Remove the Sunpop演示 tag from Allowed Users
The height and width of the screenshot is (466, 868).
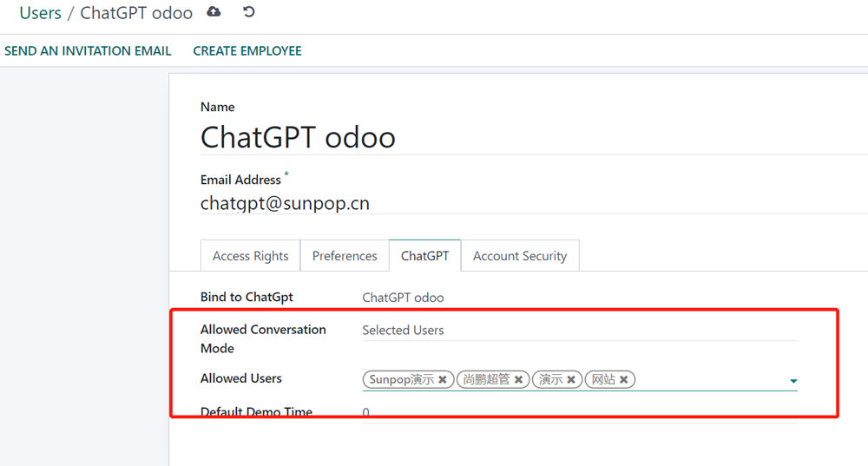(x=443, y=380)
